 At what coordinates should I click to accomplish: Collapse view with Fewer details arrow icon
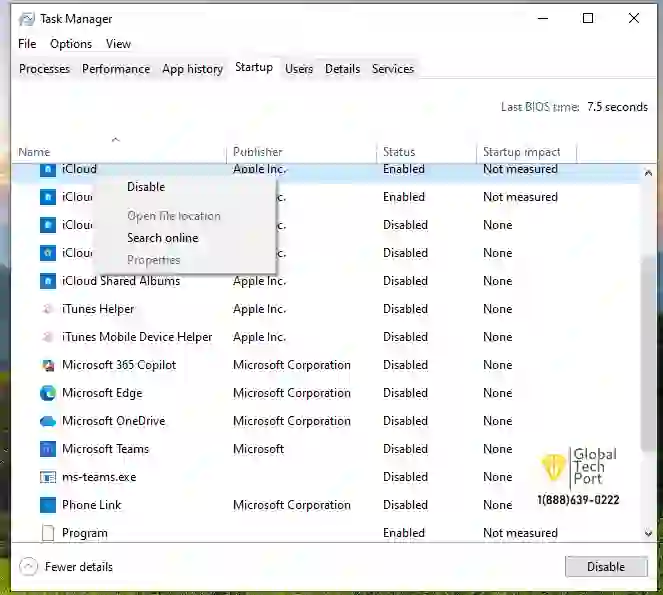[x=28, y=567]
